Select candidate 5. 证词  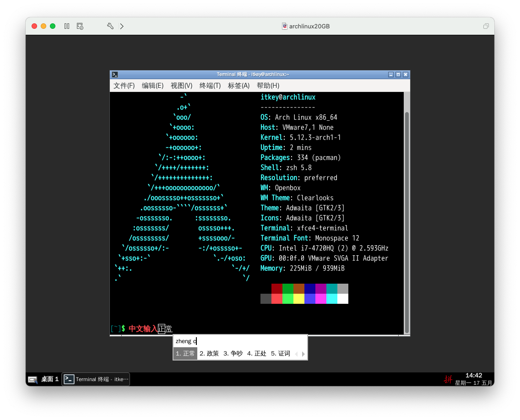[281, 353]
